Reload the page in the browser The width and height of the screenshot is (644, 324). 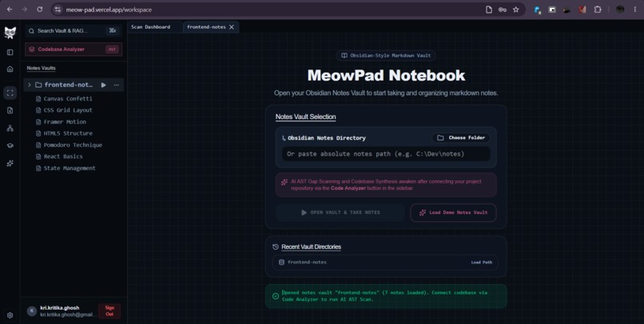click(40, 10)
